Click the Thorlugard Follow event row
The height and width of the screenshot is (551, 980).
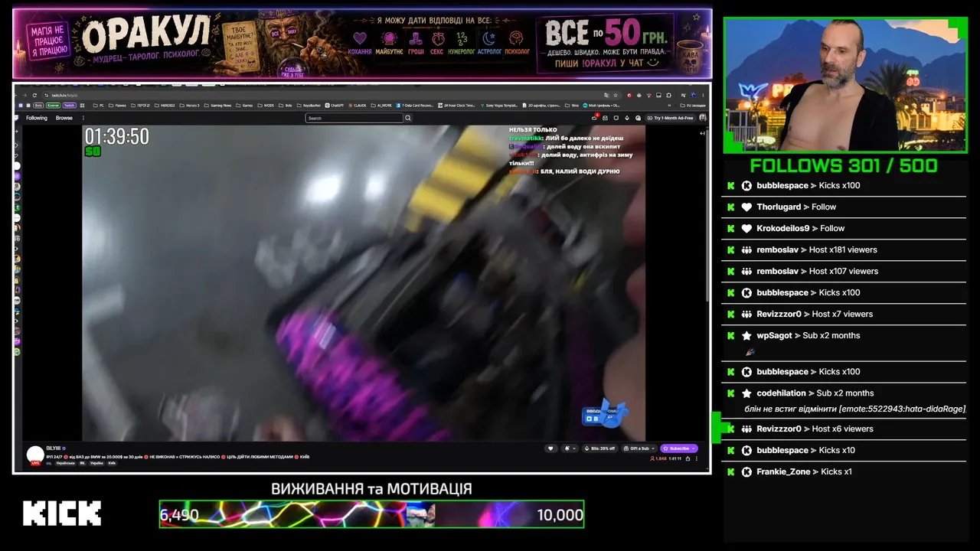(844, 207)
